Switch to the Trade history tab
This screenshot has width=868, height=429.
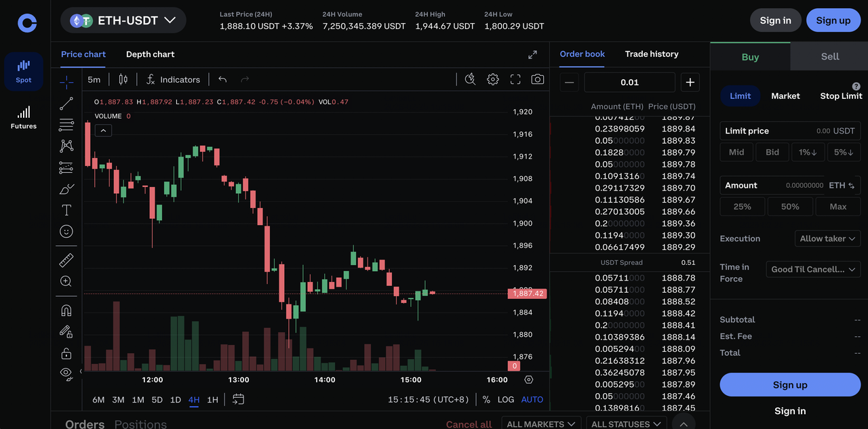tap(651, 54)
